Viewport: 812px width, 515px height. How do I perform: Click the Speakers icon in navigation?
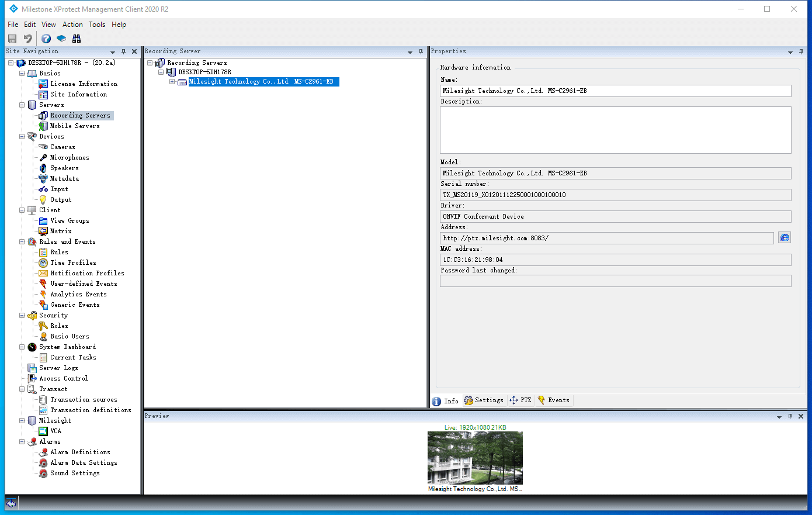pos(43,168)
